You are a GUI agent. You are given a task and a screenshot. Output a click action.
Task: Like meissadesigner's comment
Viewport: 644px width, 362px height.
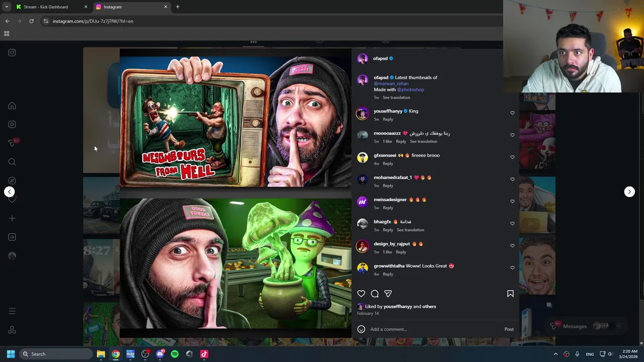512,202
